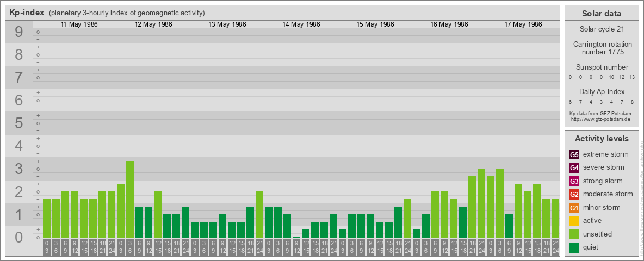Click the Kp axis label 3

click(18, 169)
